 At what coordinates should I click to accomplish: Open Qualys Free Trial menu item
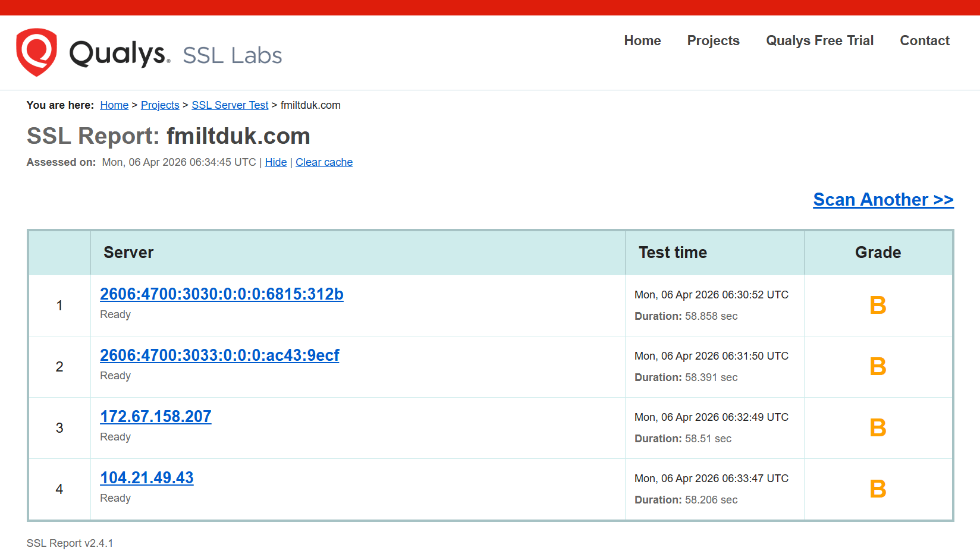(819, 40)
